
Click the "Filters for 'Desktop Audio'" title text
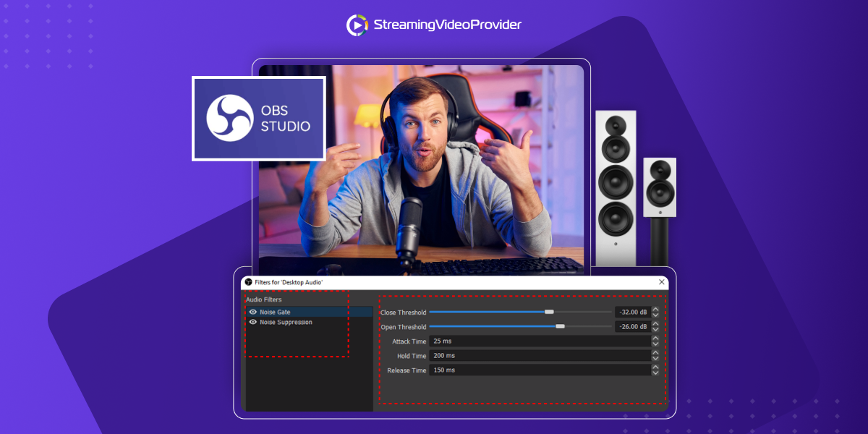tap(289, 282)
